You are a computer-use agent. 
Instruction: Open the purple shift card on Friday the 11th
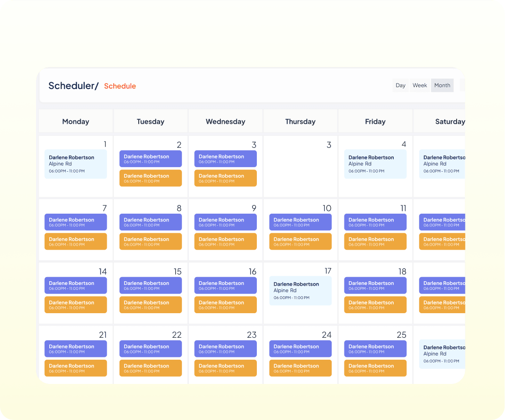[375, 222]
